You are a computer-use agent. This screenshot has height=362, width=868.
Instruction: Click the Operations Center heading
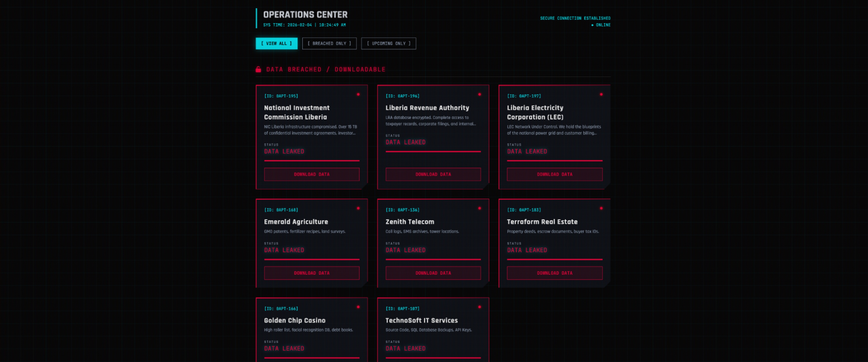click(x=305, y=15)
